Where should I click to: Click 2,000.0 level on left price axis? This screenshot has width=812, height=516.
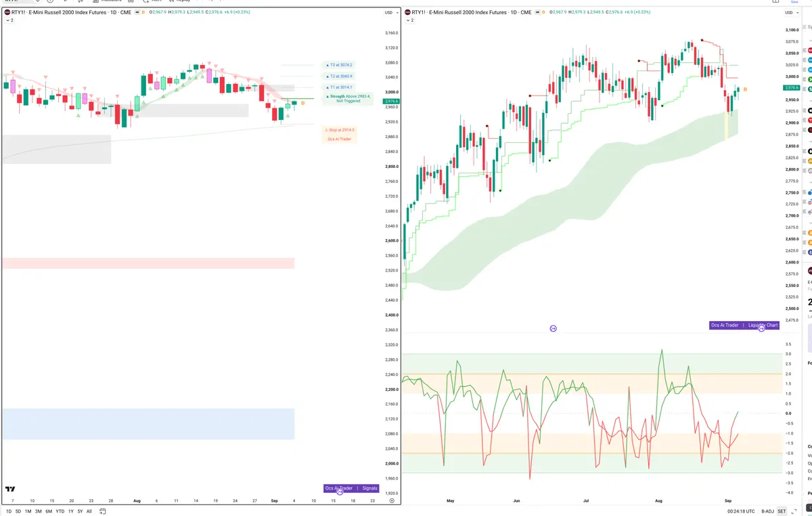[x=392, y=463]
